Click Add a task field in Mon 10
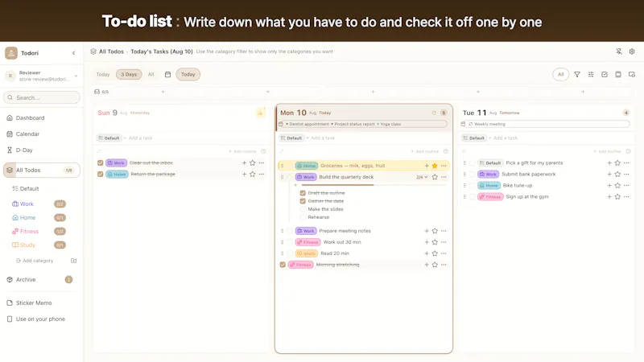Screen dimensions: 644x362 tap(323, 138)
